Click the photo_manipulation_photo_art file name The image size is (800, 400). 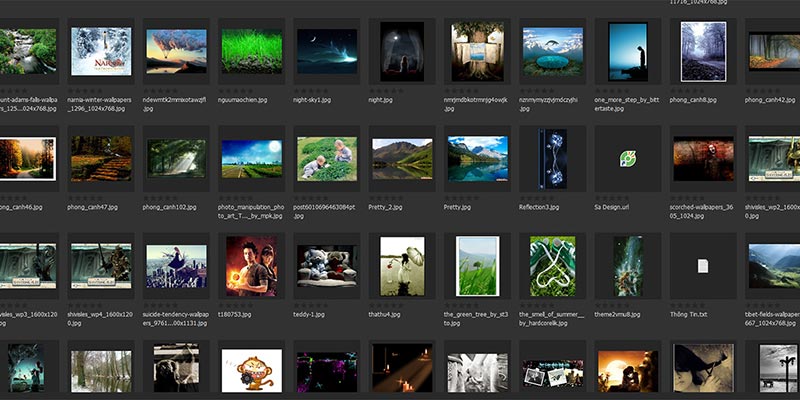click(x=251, y=212)
